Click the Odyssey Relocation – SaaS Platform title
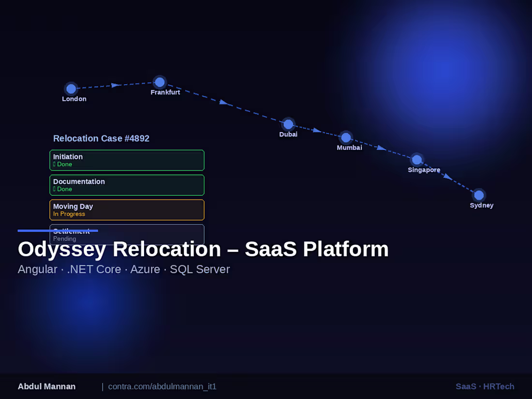Image resolution: width=532 pixels, height=399 pixels. tap(203, 249)
